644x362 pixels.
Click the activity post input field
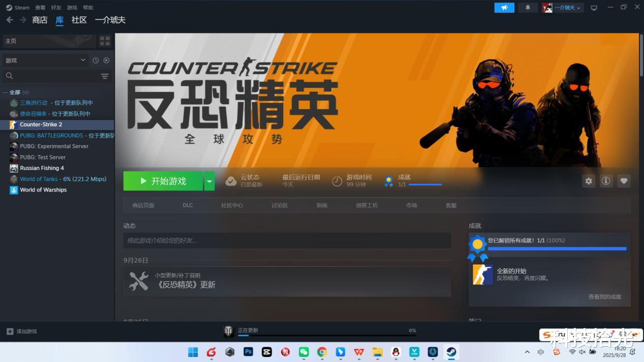[x=287, y=241]
